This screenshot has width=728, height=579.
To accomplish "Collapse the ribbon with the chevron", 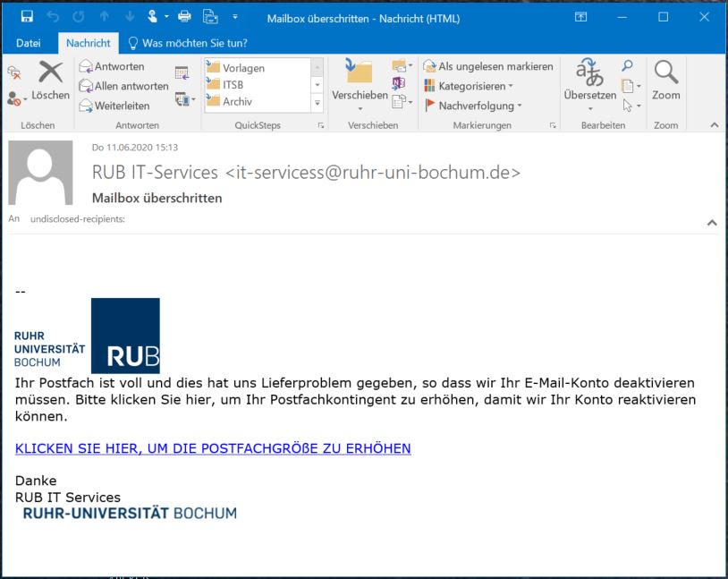I will click(714, 125).
